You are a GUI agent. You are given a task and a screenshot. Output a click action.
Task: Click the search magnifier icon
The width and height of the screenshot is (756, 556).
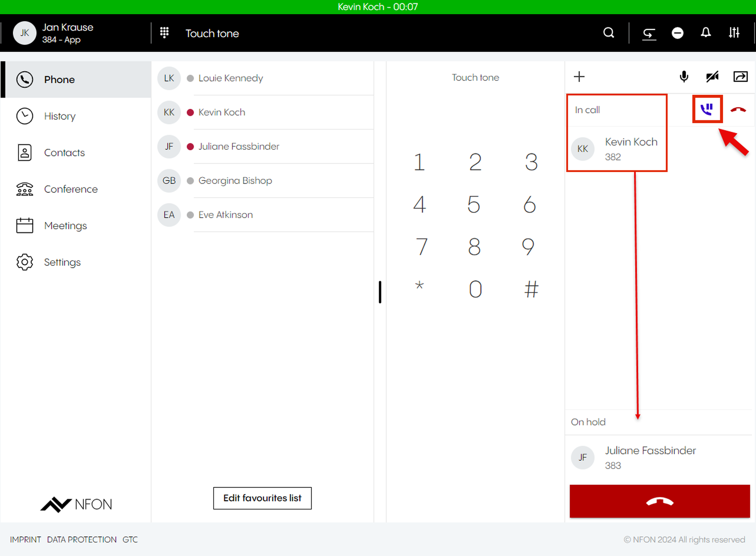coord(609,33)
